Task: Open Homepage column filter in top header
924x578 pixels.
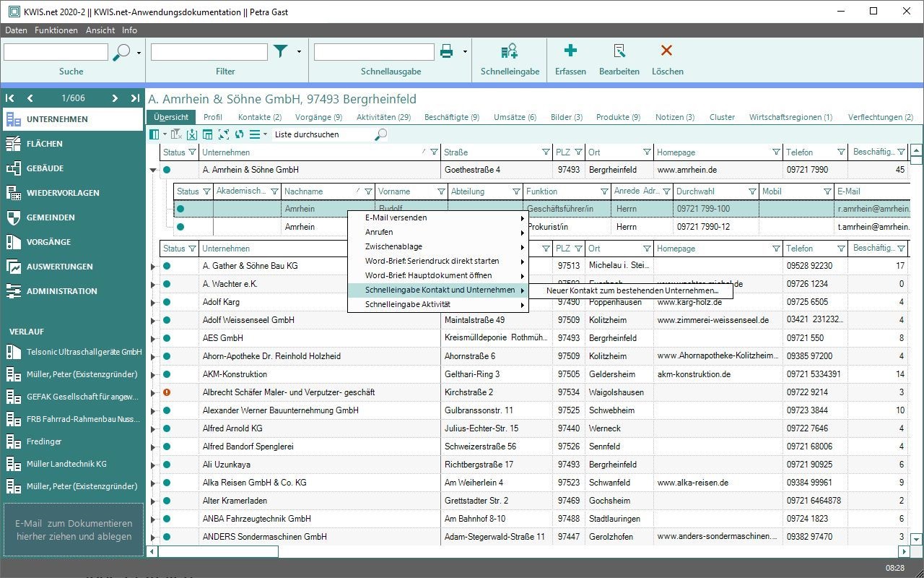Action: coord(776,152)
